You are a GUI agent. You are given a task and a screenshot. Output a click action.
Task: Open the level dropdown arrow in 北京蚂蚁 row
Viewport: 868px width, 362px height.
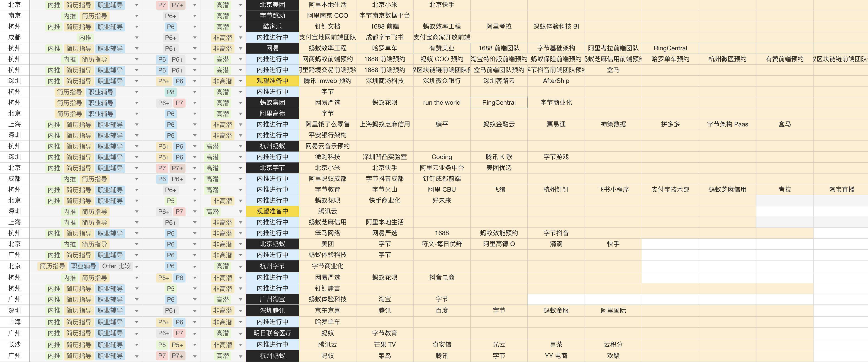click(194, 244)
